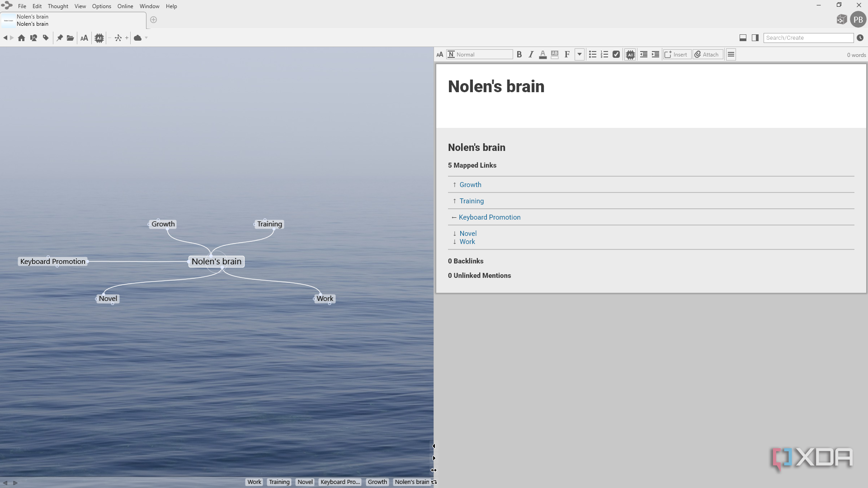Click the Search/Create input field
The image size is (868, 488).
click(x=808, y=38)
